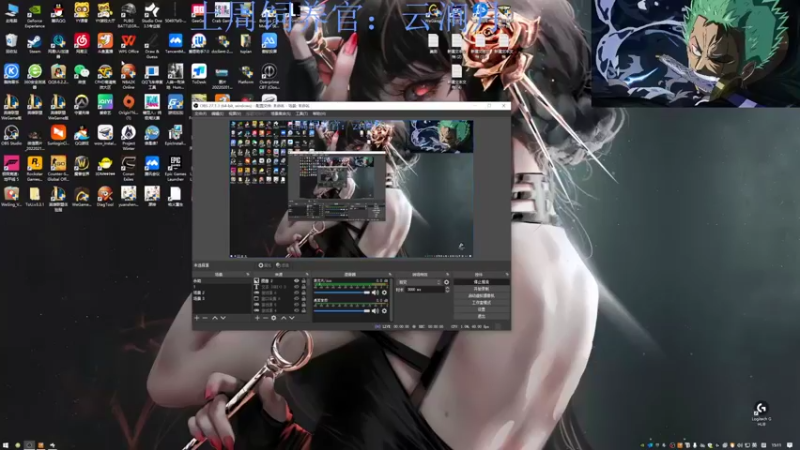This screenshot has width=800, height=450.
Task: Pop out the audio mixer dock
Action: pyautogui.click(x=390, y=274)
